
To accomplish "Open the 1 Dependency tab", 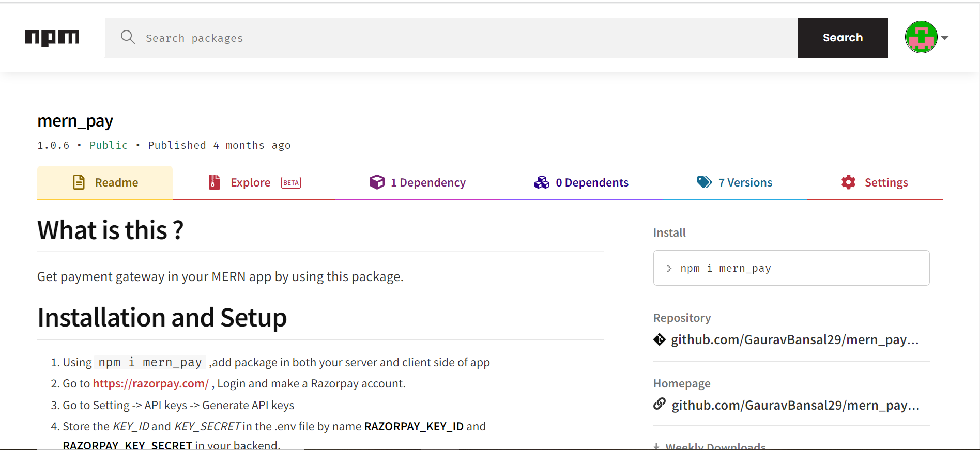I will click(418, 182).
